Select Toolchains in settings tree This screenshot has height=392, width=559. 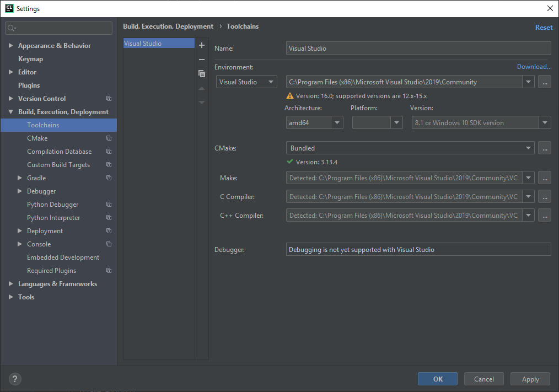coord(59,125)
